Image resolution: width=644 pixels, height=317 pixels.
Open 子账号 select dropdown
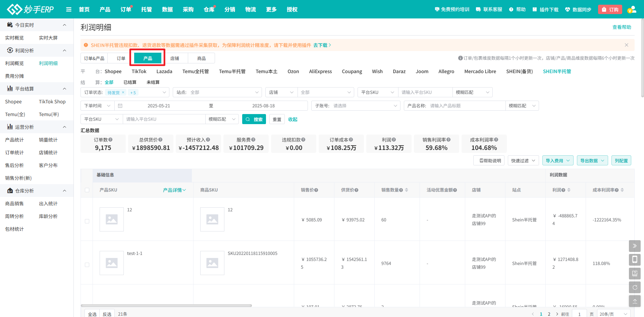356,106
